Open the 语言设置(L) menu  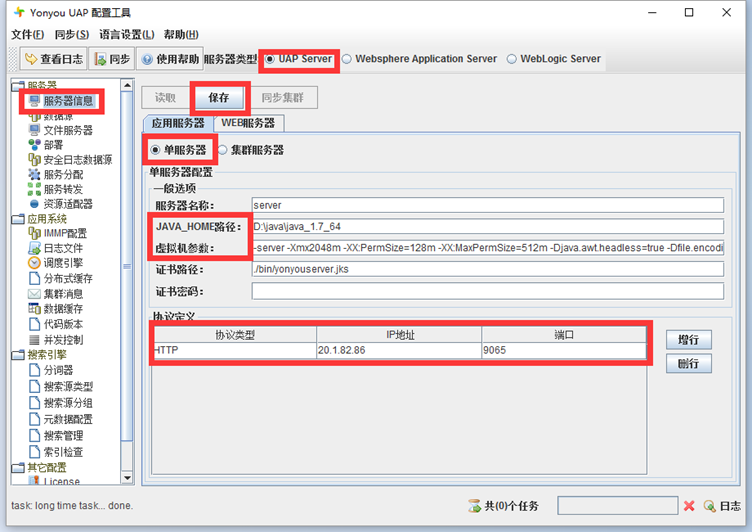coord(127,35)
